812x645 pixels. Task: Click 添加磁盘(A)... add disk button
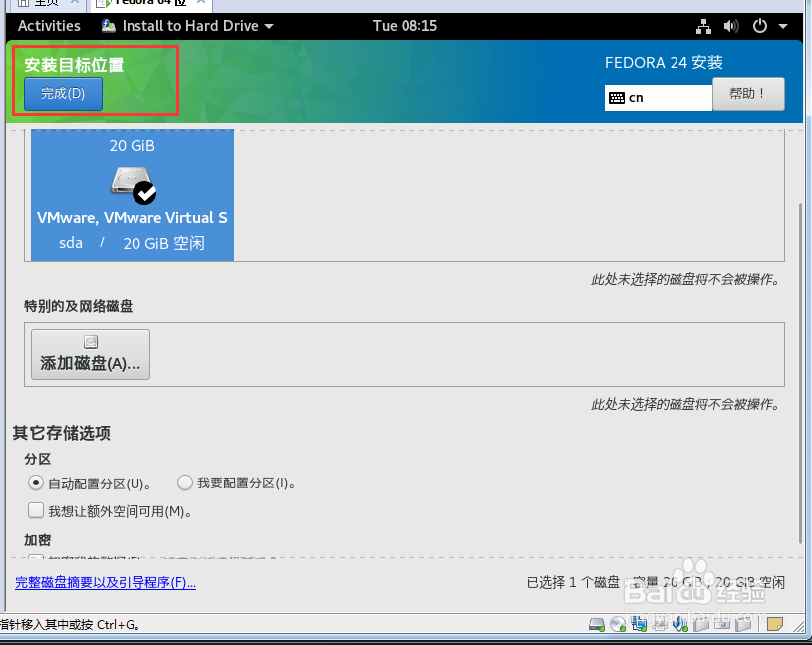pos(91,354)
